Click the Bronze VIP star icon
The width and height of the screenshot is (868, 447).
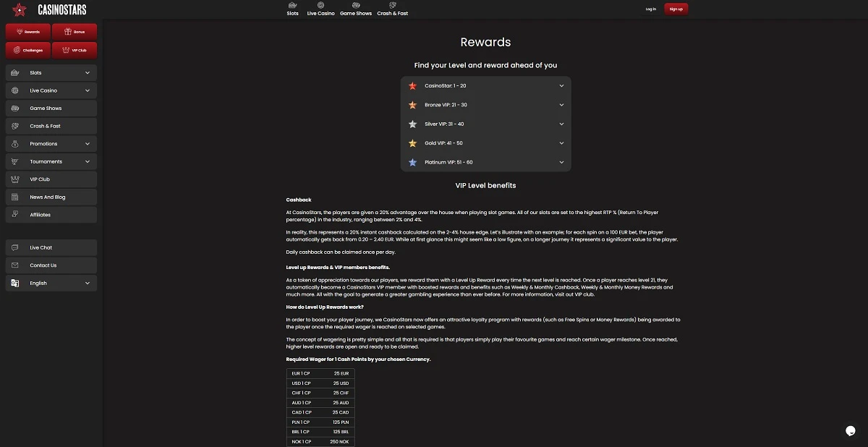point(413,105)
